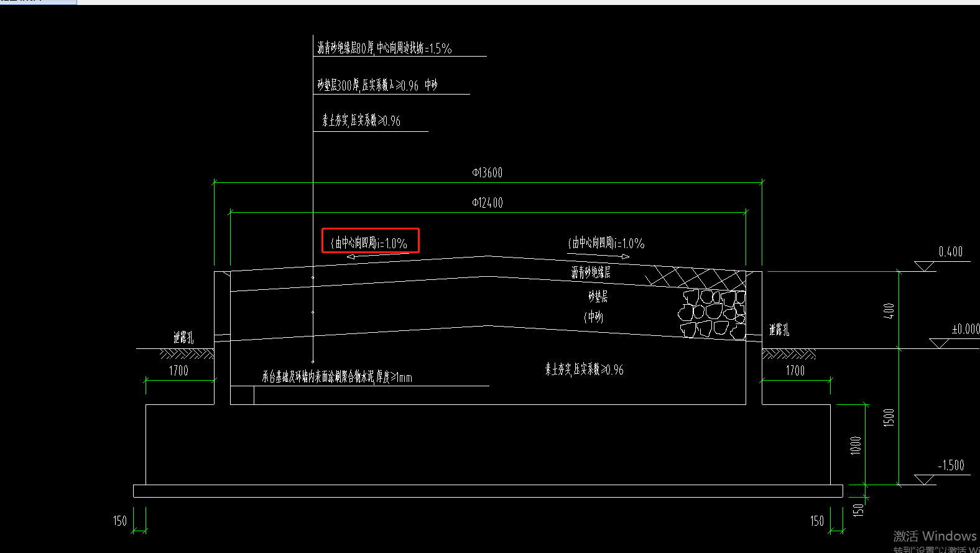The height and width of the screenshot is (553, 980).
Task: Click the left '(由中心向四周)i=1.0%' slope label
Action: point(369,243)
